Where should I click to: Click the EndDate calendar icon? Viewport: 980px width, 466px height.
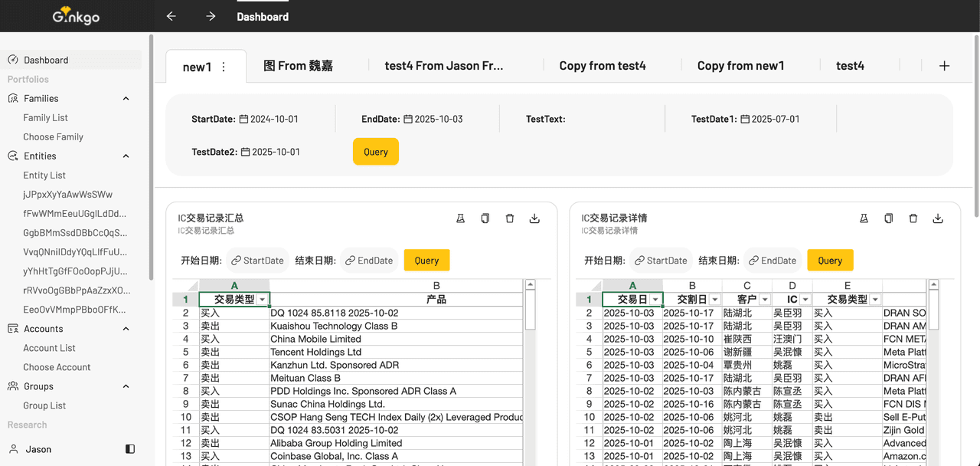(408, 120)
